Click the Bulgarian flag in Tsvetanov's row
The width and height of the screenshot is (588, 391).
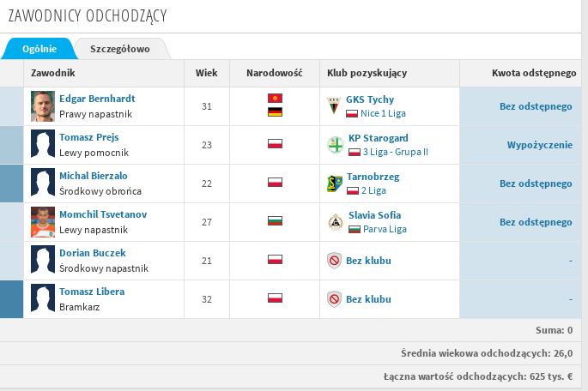click(276, 222)
